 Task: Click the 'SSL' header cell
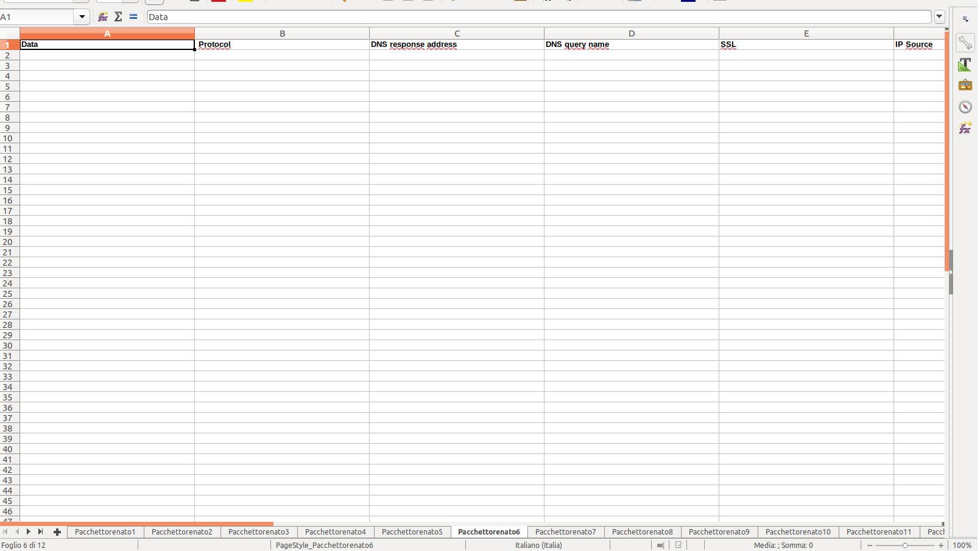point(806,44)
